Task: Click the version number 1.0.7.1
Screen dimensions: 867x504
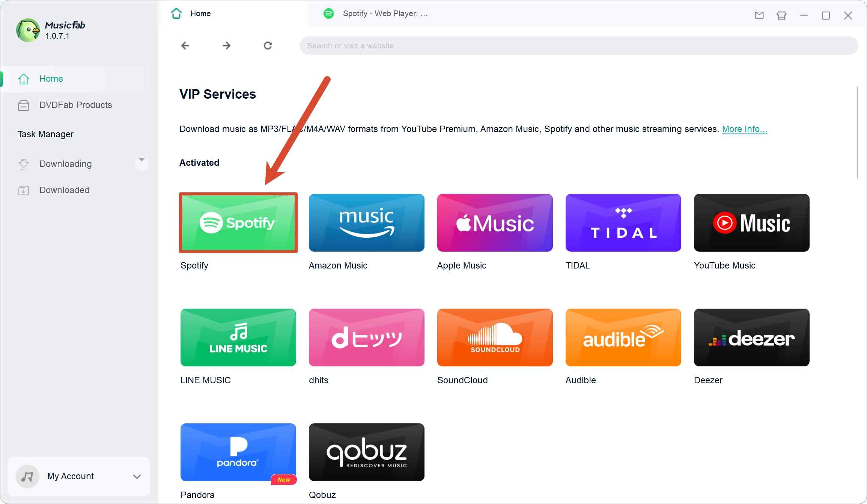Action: pos(57,36)
